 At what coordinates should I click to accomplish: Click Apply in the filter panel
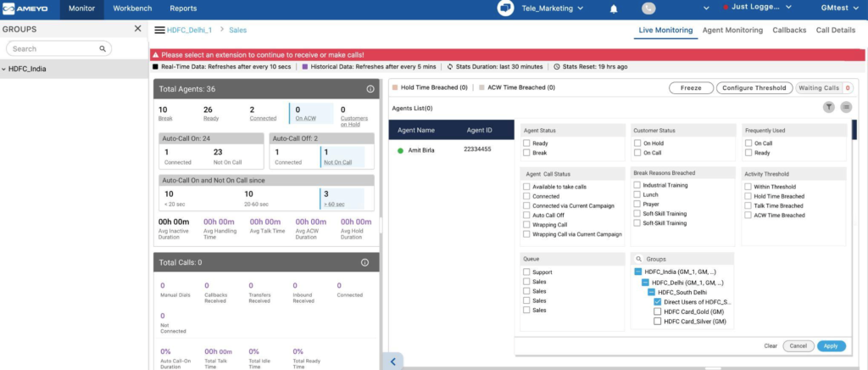pyautogui.click(x=831, y=345)
